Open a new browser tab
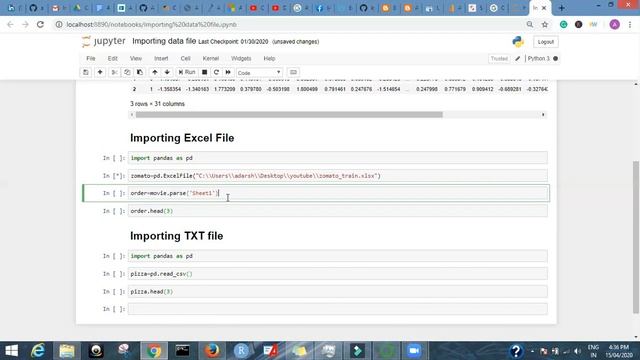 tap(562, 8)
